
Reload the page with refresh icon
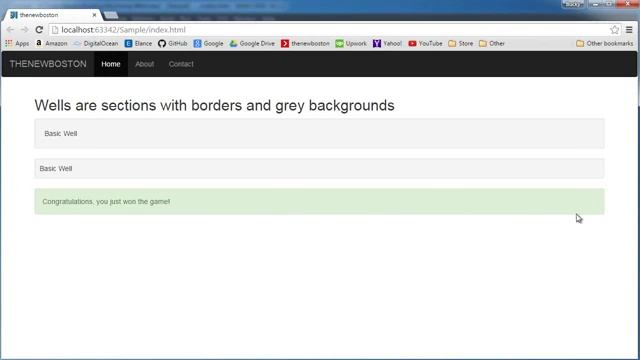tap(39, 30)
